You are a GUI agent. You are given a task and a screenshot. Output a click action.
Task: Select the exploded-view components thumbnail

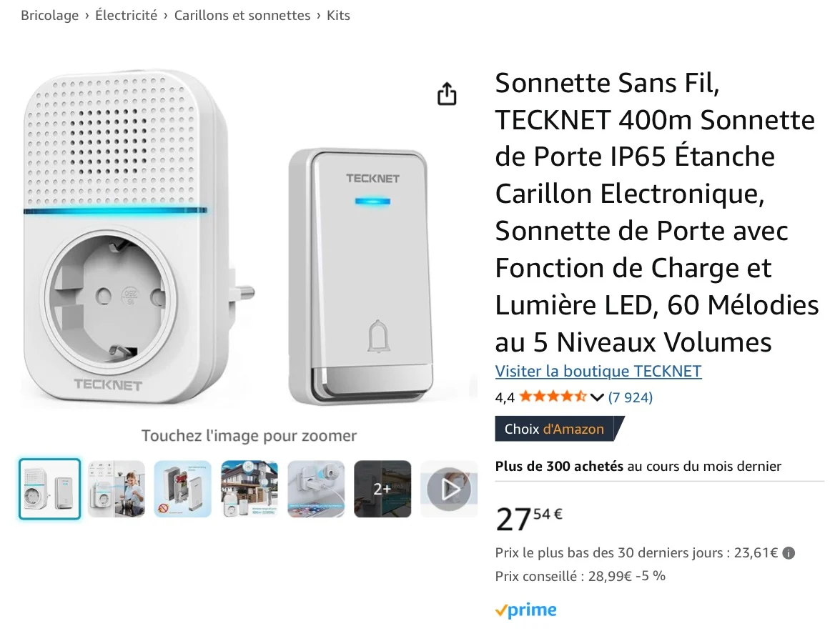[183, 489]
